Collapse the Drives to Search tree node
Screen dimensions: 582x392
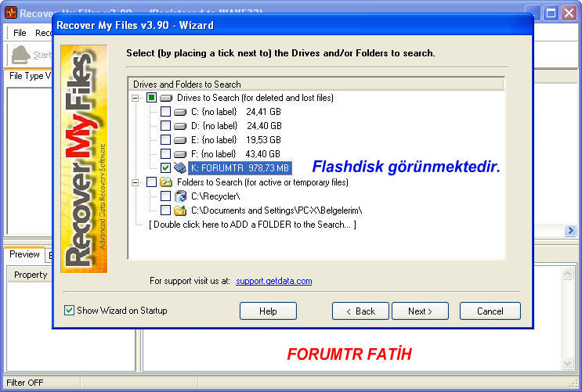tap(136, 99)
